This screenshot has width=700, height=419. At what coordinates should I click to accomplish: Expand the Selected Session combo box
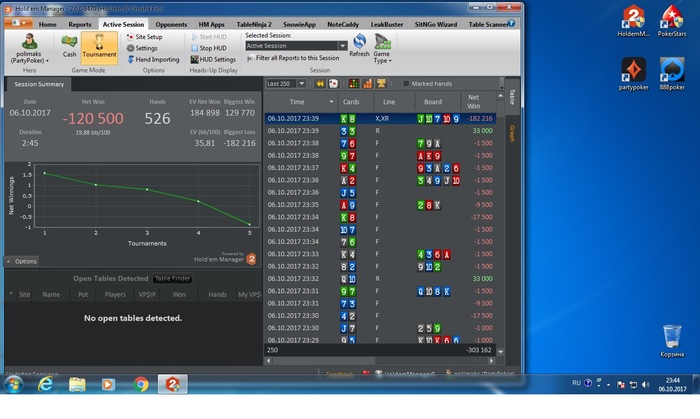pos(342,46)
